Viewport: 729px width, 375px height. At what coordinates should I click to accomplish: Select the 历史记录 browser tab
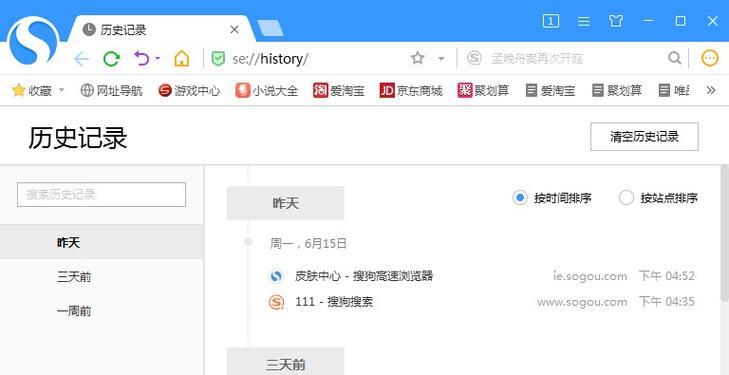point(162,30)
